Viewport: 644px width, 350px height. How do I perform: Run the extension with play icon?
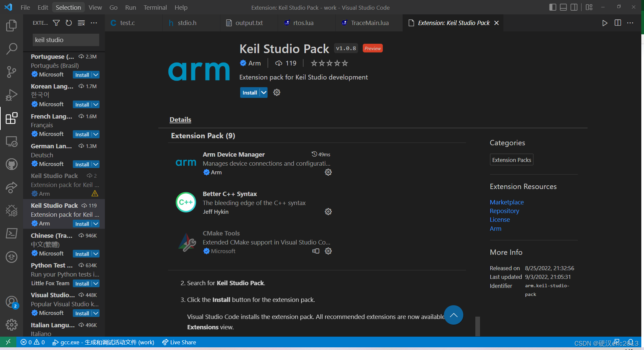(x=605, y=23)
